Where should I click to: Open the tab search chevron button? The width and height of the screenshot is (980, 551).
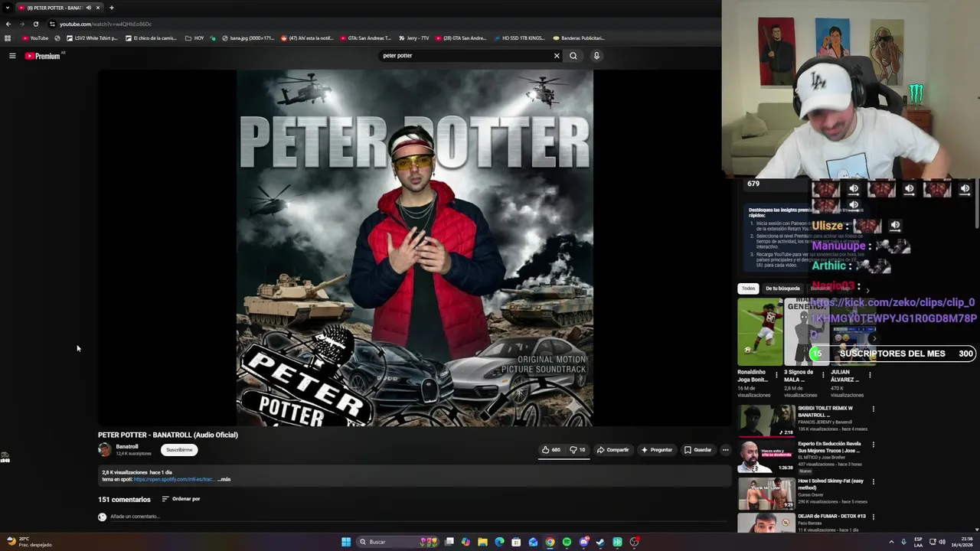click(x=8, y=8)
